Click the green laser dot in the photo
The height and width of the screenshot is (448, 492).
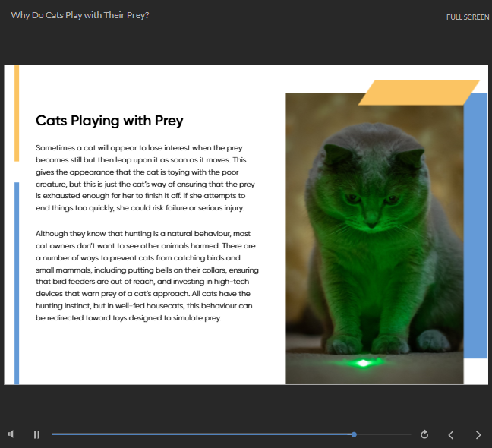[x=364, y=363]
